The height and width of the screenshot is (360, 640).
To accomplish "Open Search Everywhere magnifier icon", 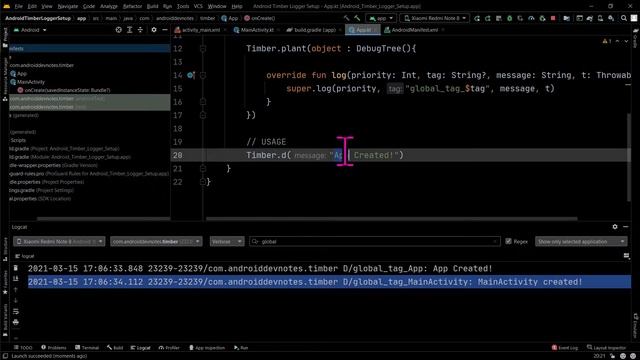I will [624, 18].
